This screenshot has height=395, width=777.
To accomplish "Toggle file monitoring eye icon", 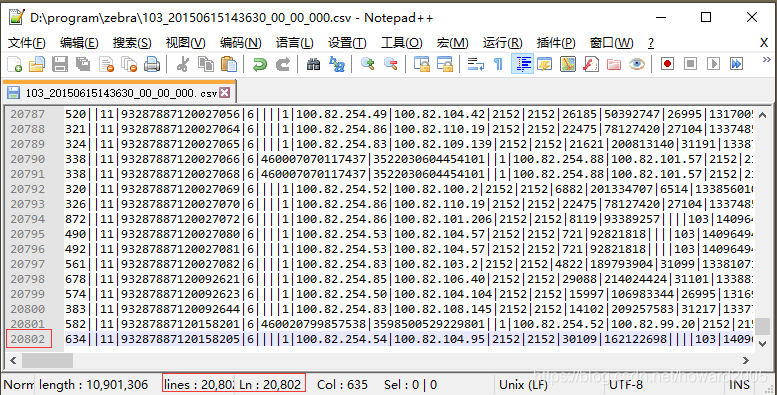I will pos(637,64).
